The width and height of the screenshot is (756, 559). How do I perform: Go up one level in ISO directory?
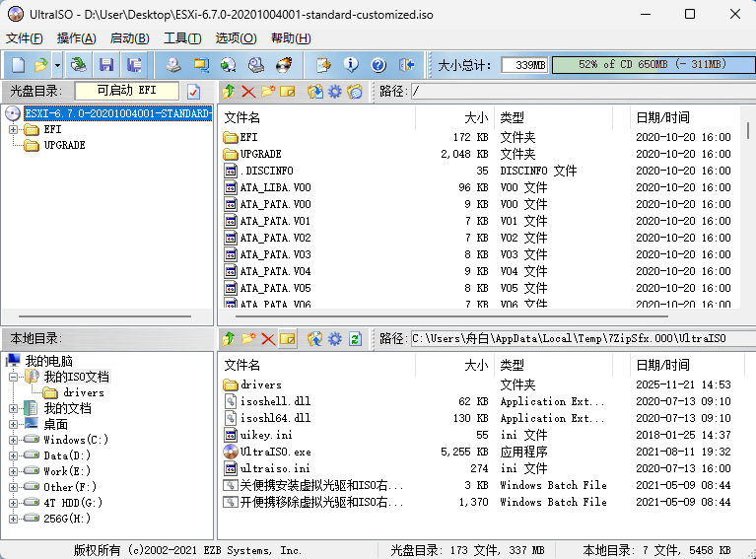pos(229,92)
